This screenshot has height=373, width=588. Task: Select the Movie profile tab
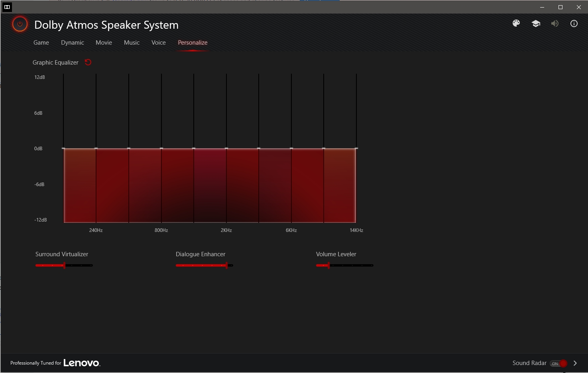pyautogui.click(x=104, y=43)
